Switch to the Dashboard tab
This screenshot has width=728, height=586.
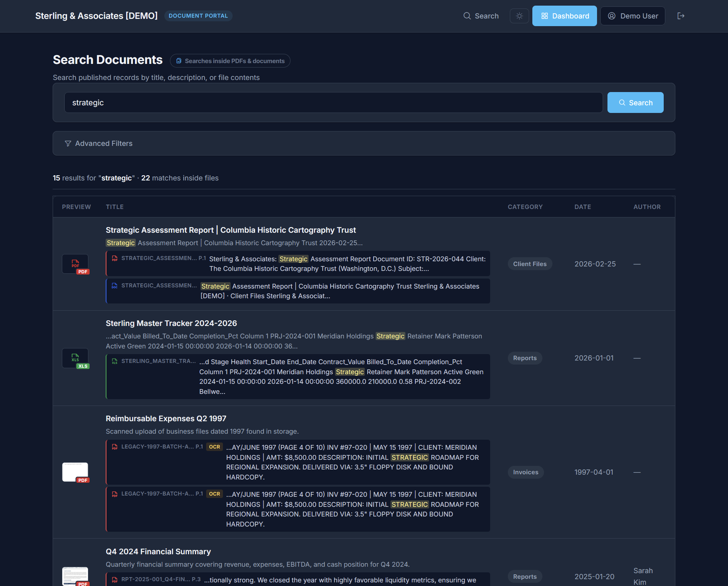coord(564,16)
